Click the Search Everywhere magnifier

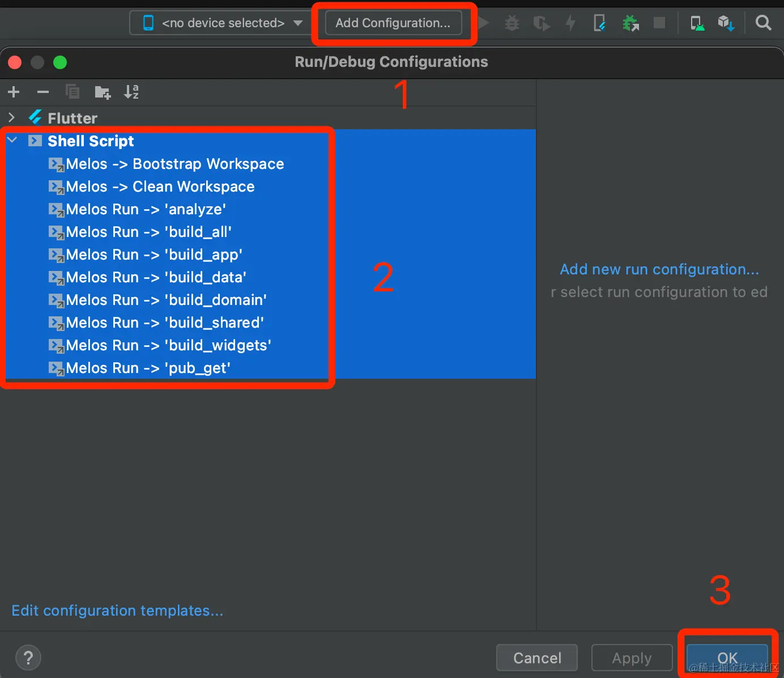(x=764, y=23)
